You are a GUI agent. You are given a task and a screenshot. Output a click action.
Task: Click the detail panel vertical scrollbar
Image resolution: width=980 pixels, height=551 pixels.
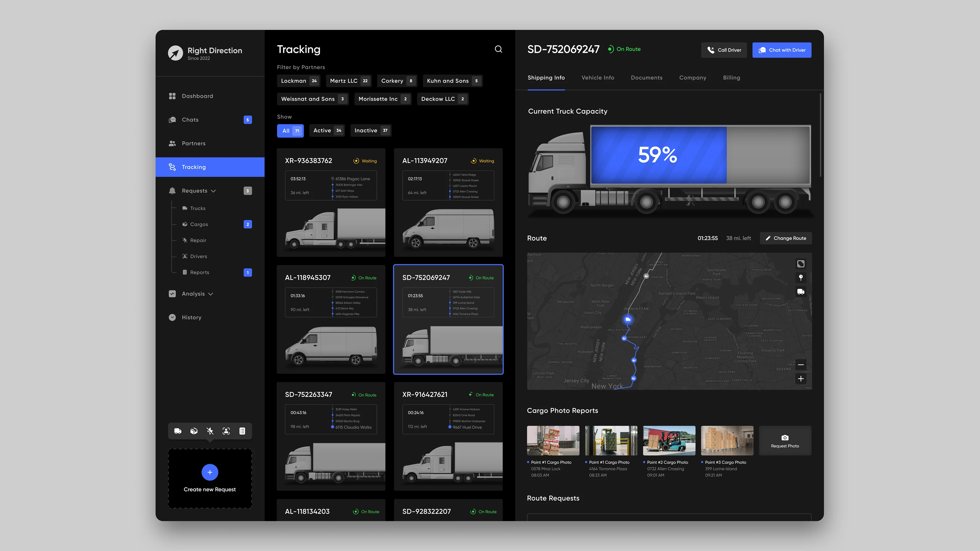pos(820,135)
